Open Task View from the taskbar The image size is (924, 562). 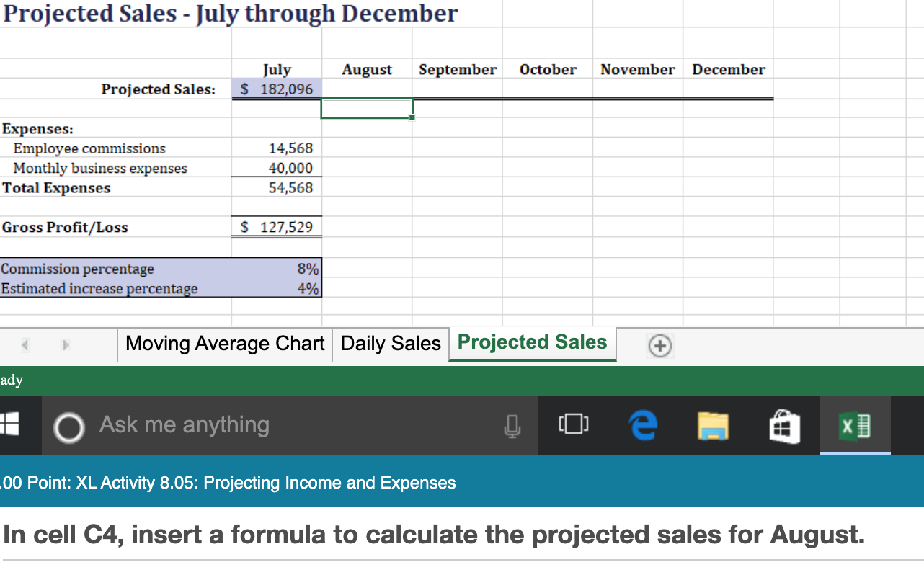tap(573, 425)
